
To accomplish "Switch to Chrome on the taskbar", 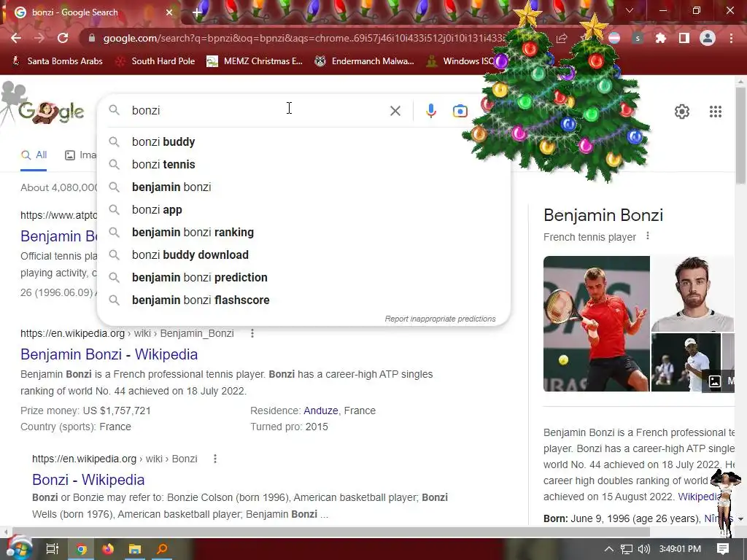I will pos(82,549).
